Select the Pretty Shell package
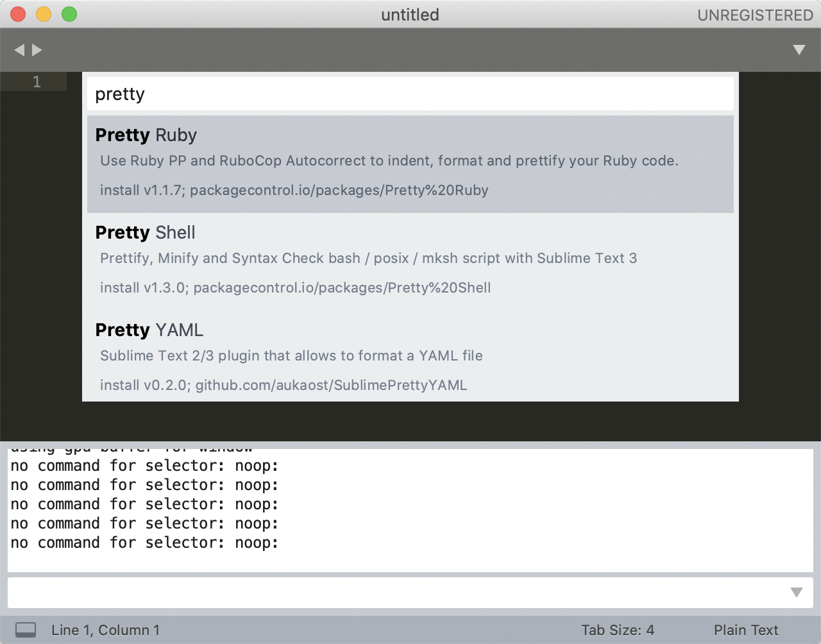Image resolution: width=821 pixels, height=644 pixels. pos(410,262)
